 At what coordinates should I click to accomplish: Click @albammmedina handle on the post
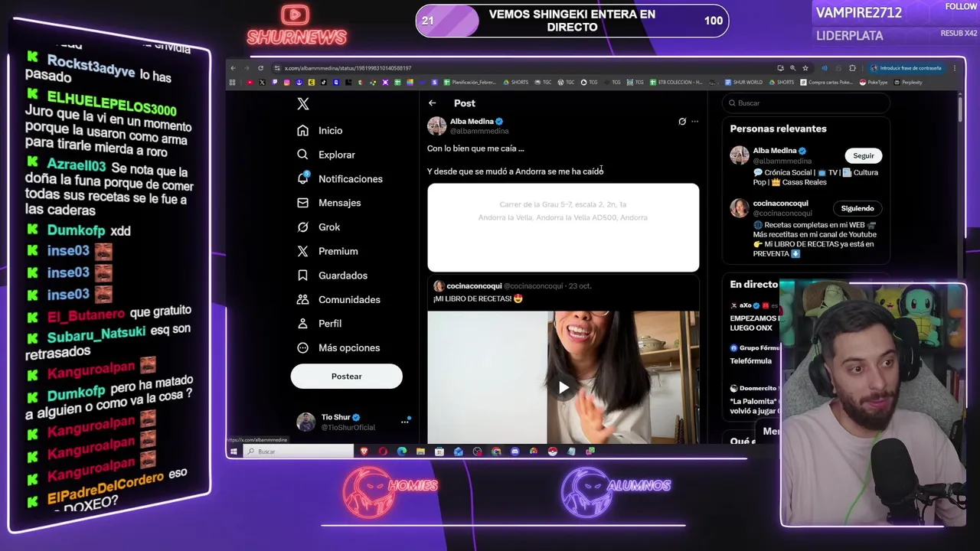tap(479, 131)
